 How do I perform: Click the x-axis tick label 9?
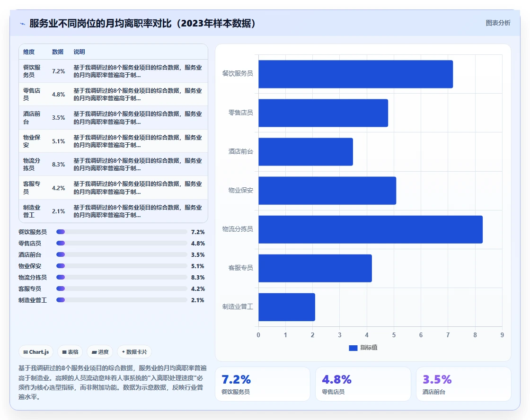point(502,335)
